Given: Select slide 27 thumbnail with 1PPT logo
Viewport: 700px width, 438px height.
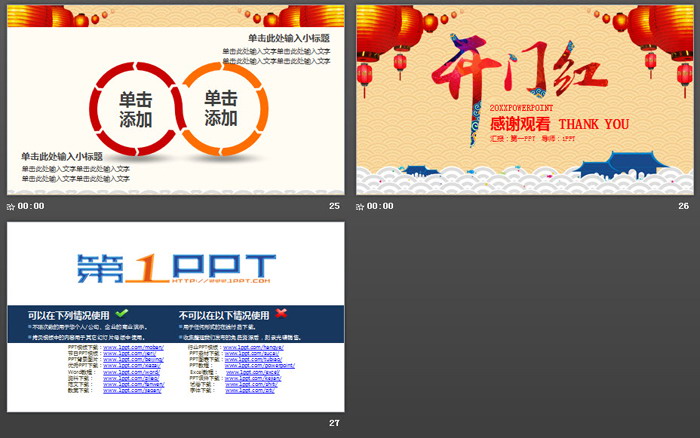Looking at the screenshot, I should pyautogui.click(x=175, y=317).
